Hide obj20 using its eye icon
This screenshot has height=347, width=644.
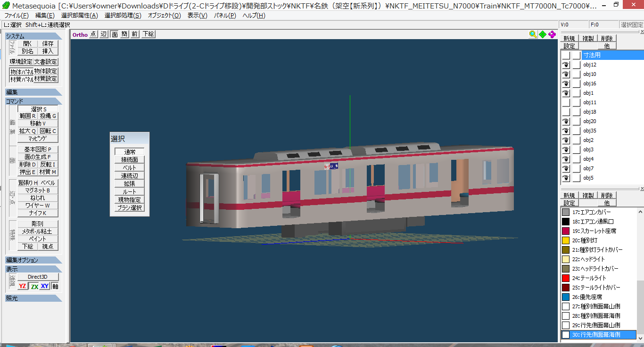[x=566, y=121]
